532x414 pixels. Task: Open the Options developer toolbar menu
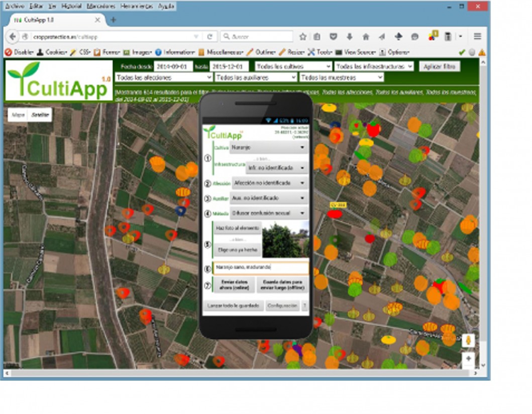click(394, 52)
